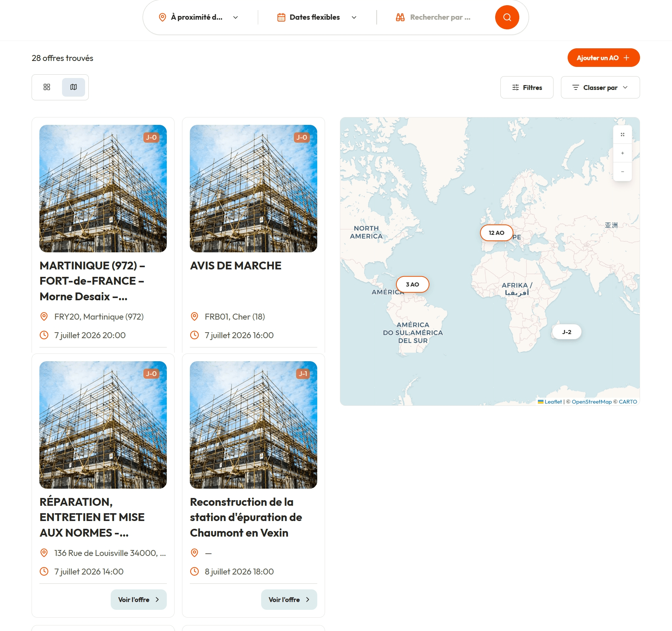This screenshot has height=631, width=672.
Task: Click the J-0 badge on Martinique card
Action: click(x=151, y=137)
